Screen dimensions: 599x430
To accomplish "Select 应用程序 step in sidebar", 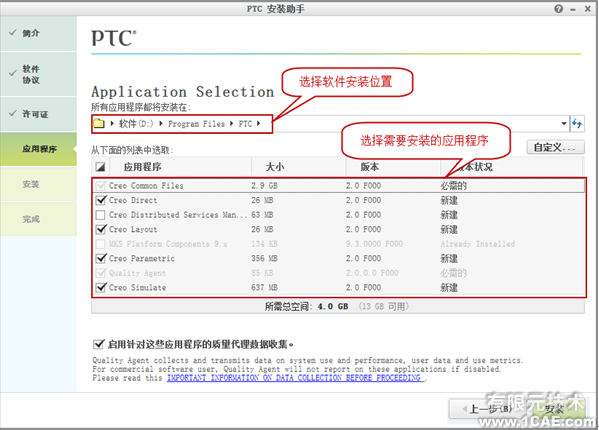I will [x=38, y=149].
